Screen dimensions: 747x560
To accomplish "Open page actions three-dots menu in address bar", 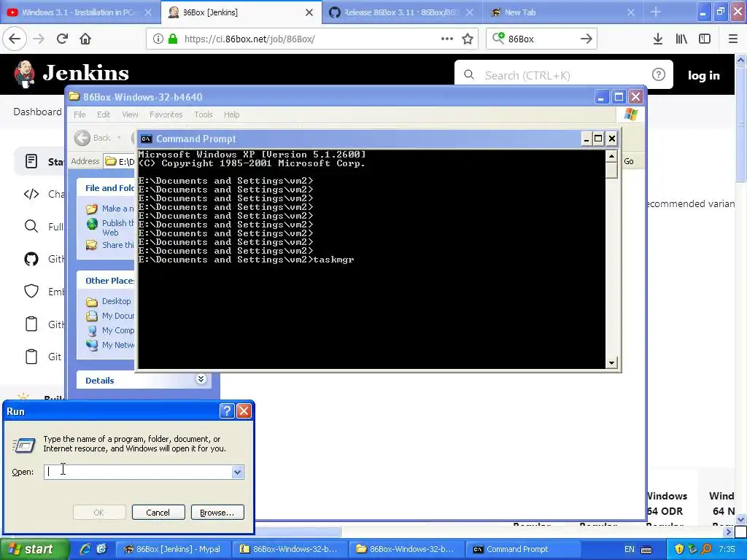I will 446,39.
